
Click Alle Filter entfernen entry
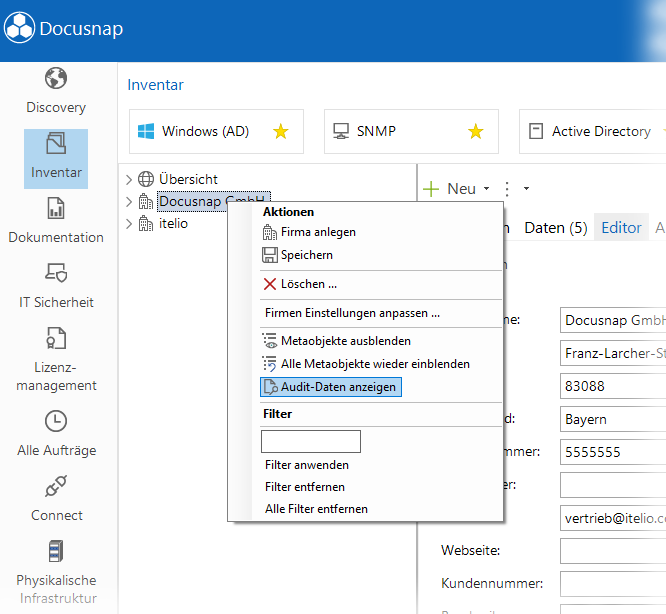(x=316, y=509)
